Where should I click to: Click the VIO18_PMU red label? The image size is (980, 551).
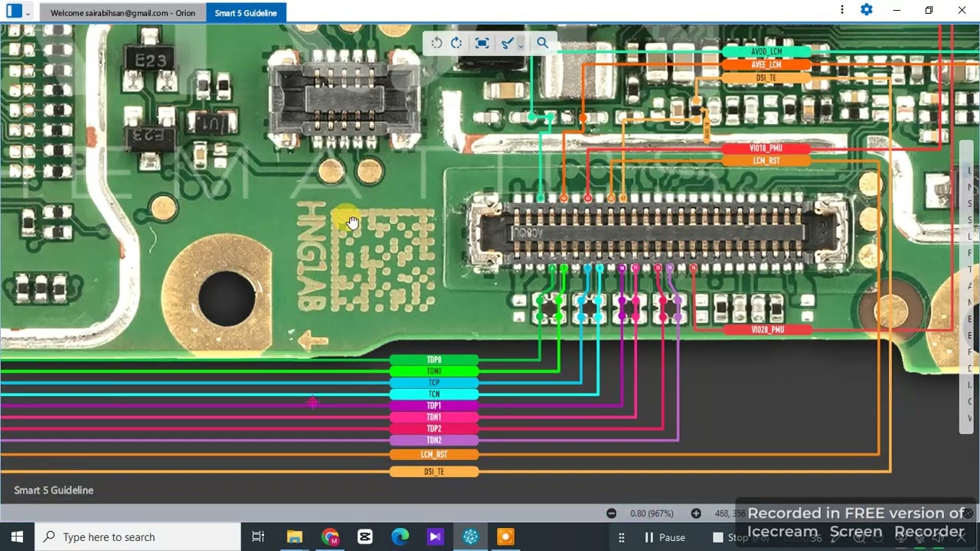(x=766, y=148)
